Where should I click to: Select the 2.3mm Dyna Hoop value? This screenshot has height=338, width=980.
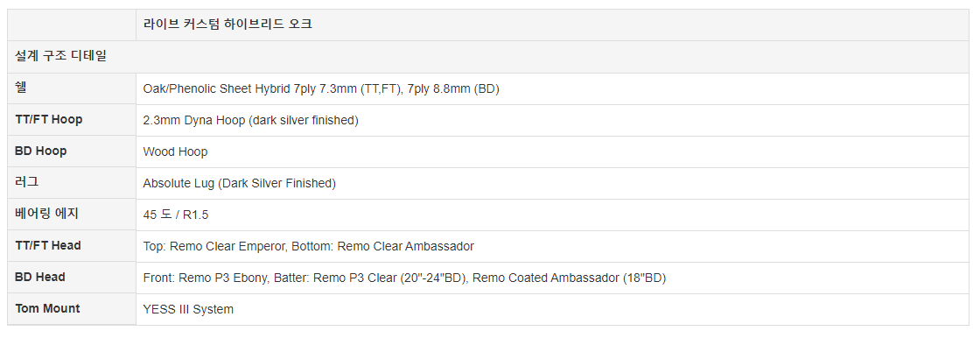(250, 120)
